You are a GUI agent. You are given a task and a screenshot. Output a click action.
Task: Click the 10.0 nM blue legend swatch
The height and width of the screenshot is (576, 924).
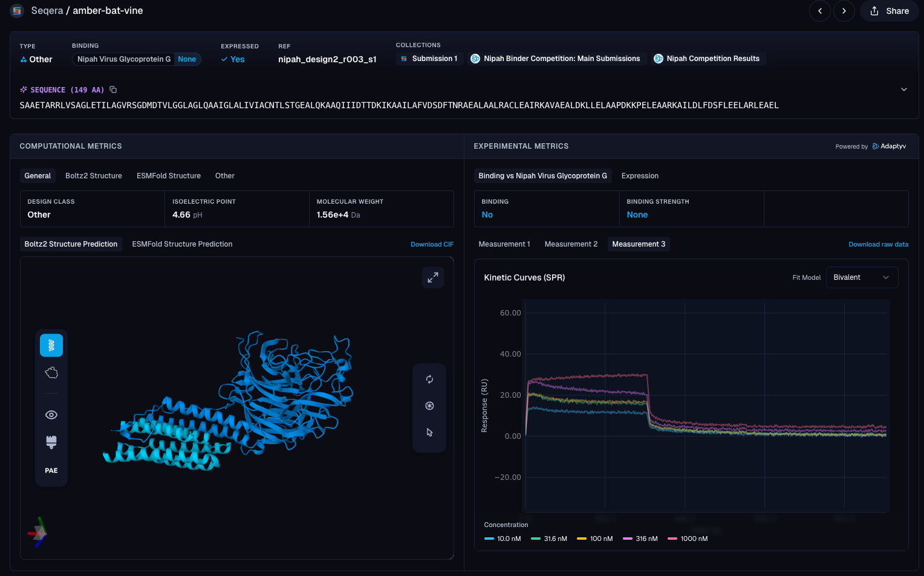[x=489, y=539]
